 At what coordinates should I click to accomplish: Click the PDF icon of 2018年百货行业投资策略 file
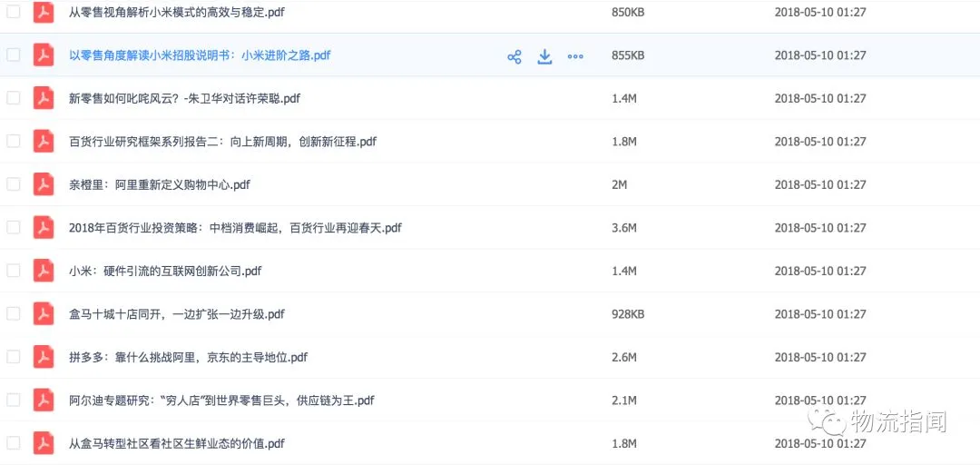pos(44,228)
